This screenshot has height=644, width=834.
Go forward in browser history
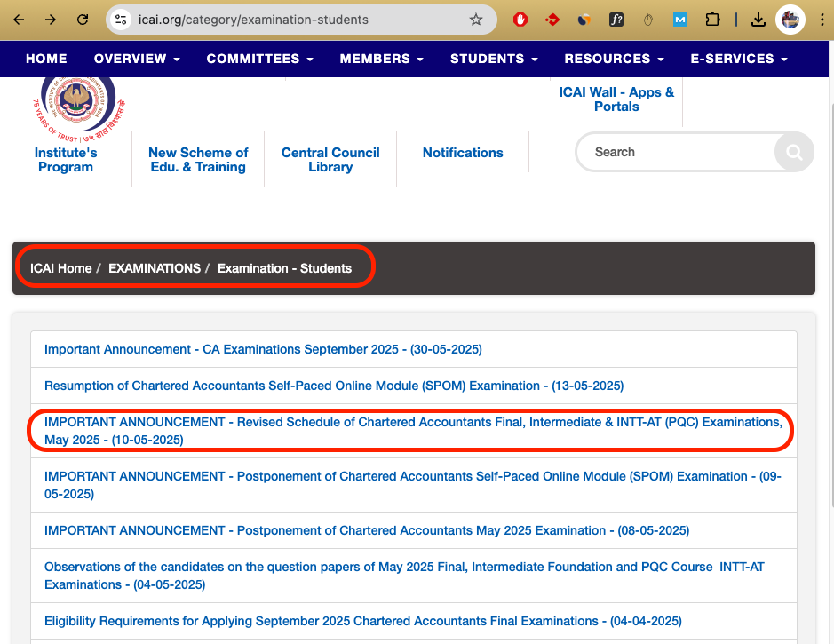pos(51,20)
